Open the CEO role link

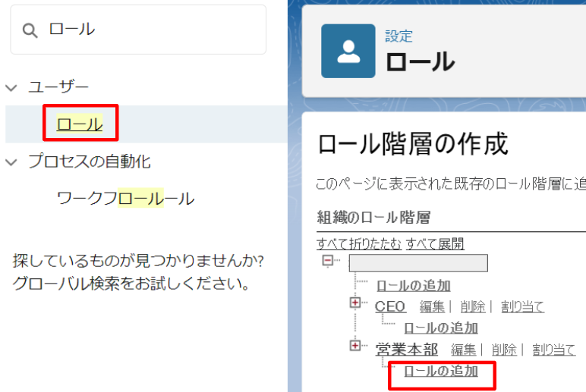[x=390, y=306]
